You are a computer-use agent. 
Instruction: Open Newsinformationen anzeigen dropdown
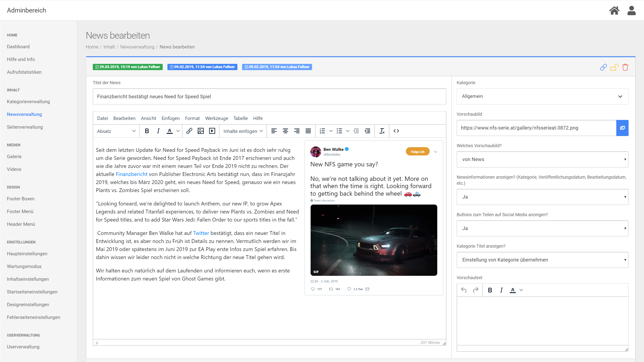click(543, 197)
